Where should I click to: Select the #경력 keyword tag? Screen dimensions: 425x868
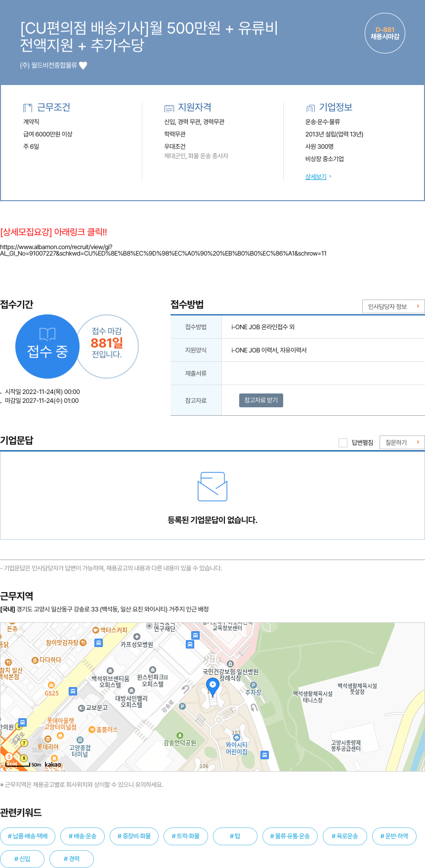(x=72, y=859)
